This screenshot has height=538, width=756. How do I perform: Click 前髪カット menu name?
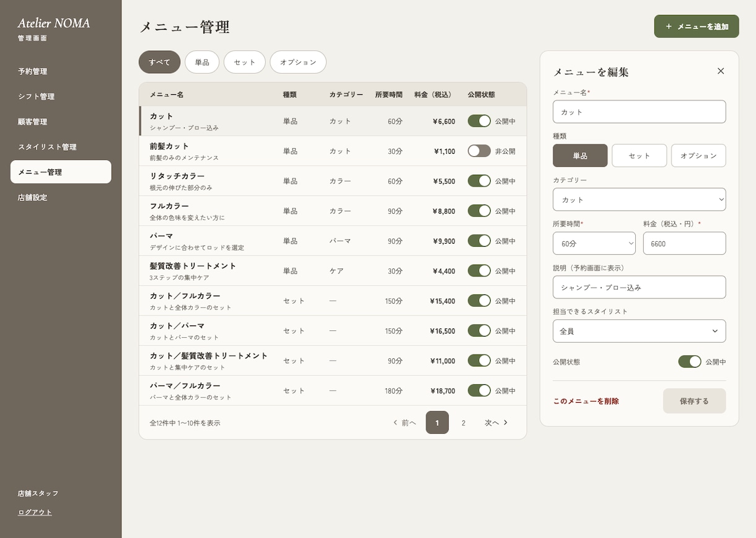click(169, 146)
